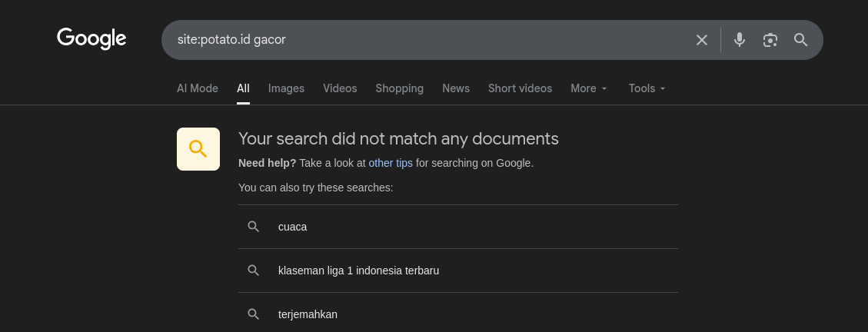This screenshot has height=332, width=868.
Task: Switch to AI Mode tab
Action: (x=198, y=88)
